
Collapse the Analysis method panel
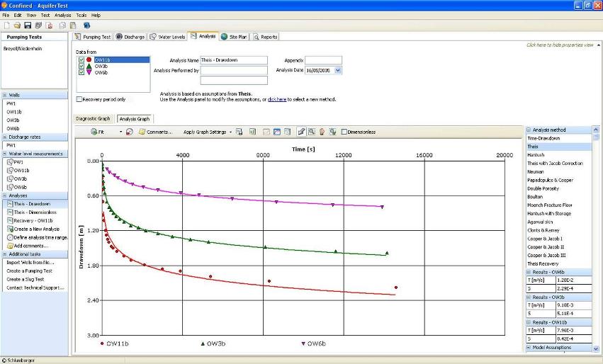point(529,130)
